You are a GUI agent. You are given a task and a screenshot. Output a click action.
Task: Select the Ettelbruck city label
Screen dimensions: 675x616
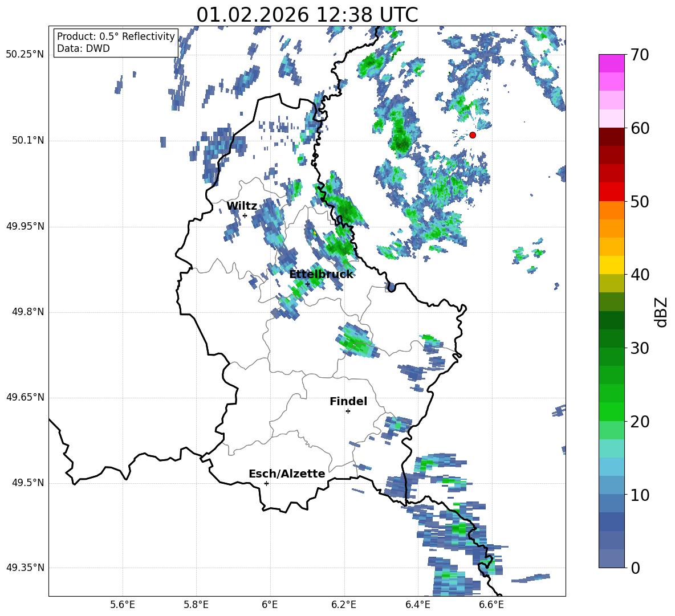click(321, 275)
